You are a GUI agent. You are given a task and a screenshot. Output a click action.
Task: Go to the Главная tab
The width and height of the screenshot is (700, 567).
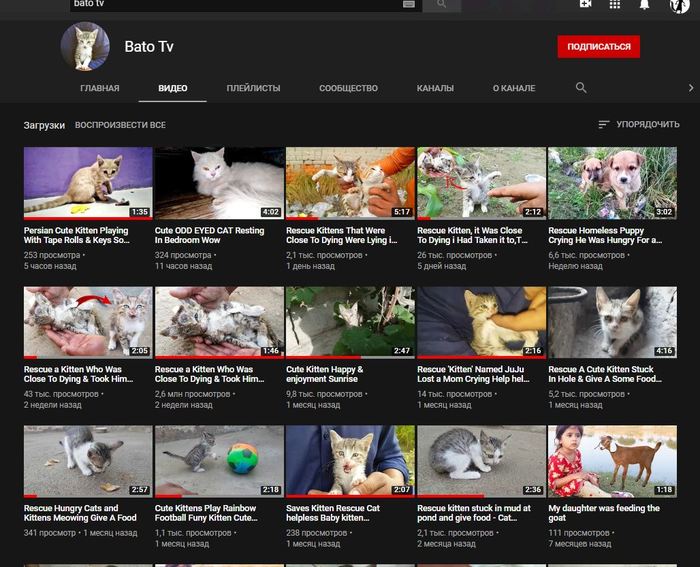pos(100,88)
